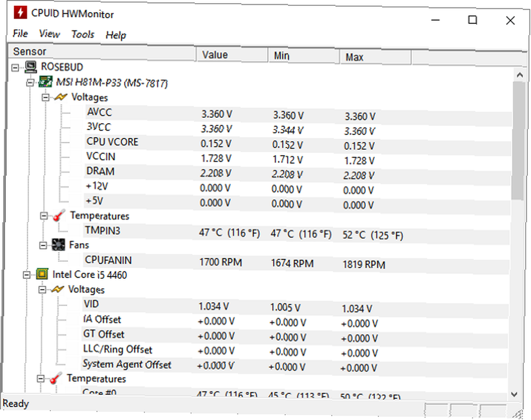Select the ROSEBUD label
531x420 pixels.
[62, 67]
